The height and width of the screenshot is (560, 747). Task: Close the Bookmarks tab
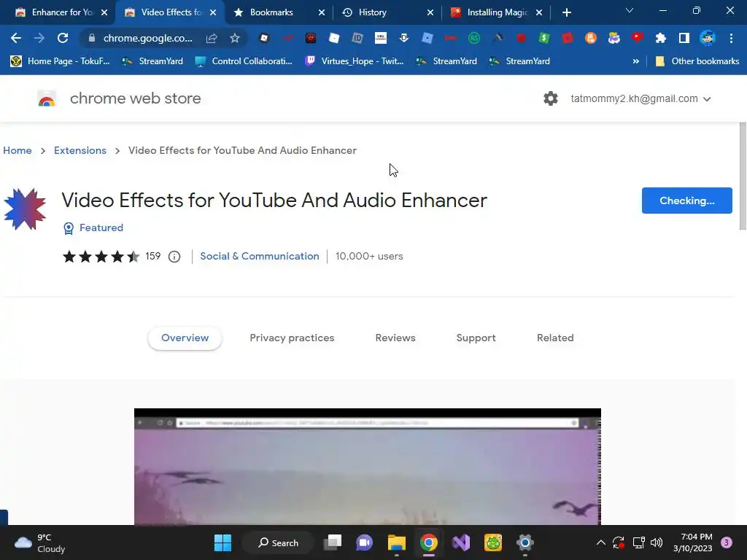click(x=322, y=12)
